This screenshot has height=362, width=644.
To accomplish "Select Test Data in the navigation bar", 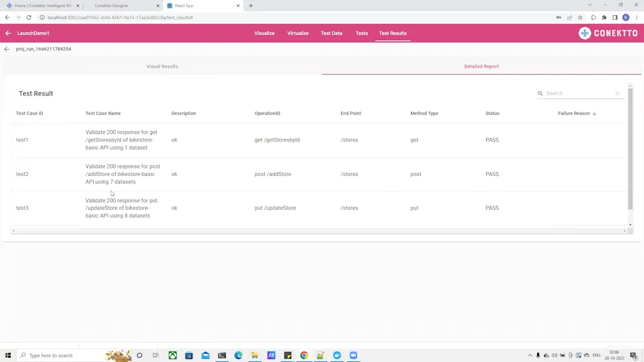I will [x=331, y=33].
